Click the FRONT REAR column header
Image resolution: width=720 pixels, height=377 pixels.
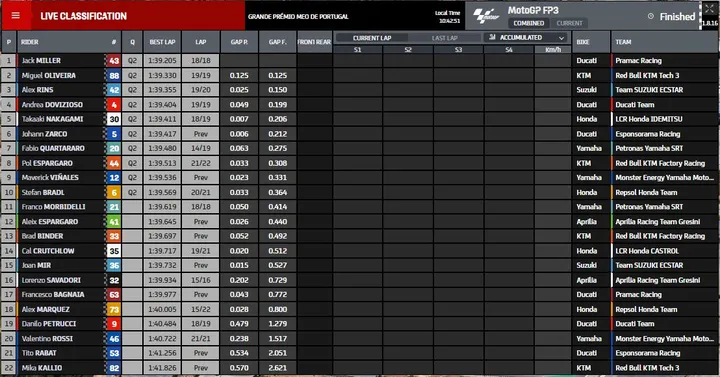tap(314, 42)
